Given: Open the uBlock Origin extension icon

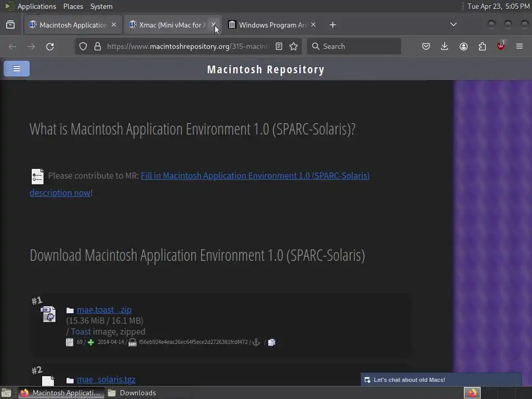Looking at the screenshot, I should 501,46.
